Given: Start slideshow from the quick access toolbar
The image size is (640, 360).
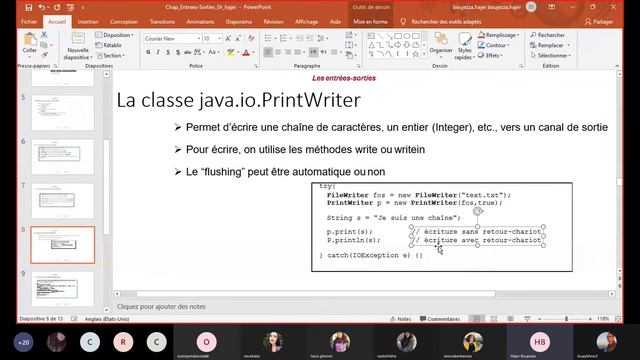Looking at the screenshot, I should click(x=71, y=7).
